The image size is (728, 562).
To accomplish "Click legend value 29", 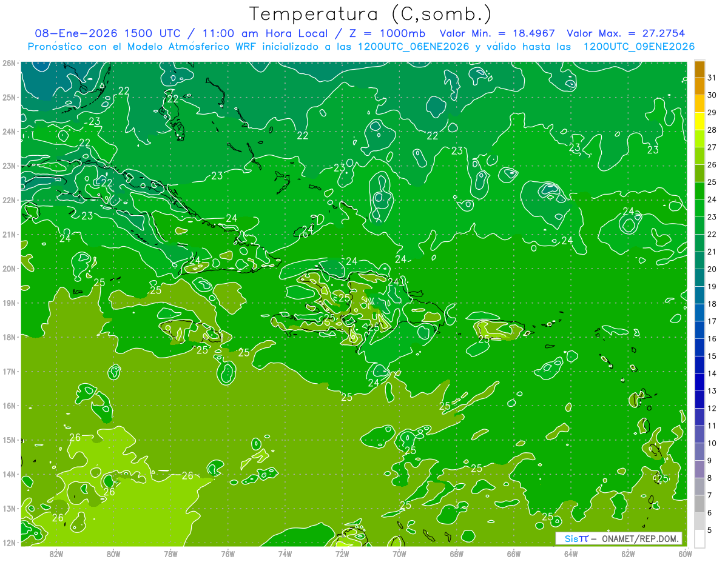I will (x=712, y=113).
